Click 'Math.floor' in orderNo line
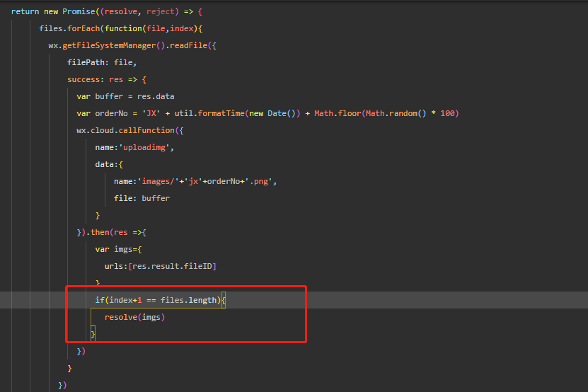 coord(338,113)
